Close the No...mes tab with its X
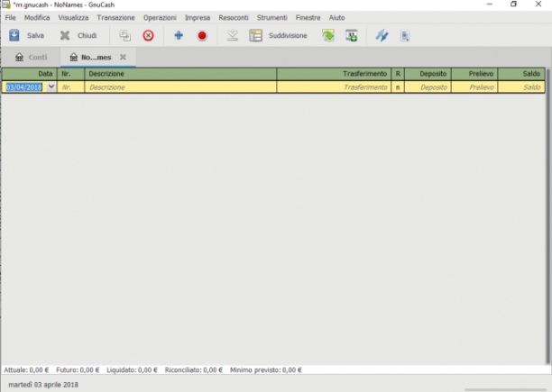Viewport: 552px width, 392px height. pyautogui.click(x=123, y=57)
